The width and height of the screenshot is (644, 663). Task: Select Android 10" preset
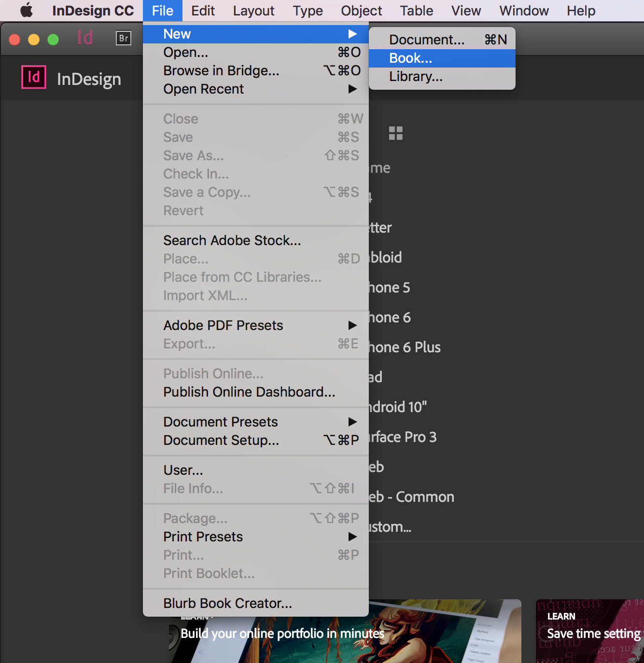pyautogui.click(x=398, y=407)
